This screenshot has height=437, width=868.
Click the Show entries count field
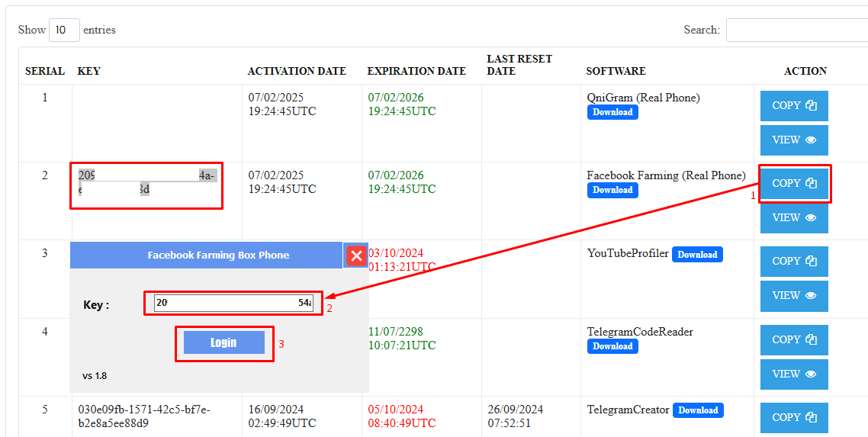tap(64, 30)
